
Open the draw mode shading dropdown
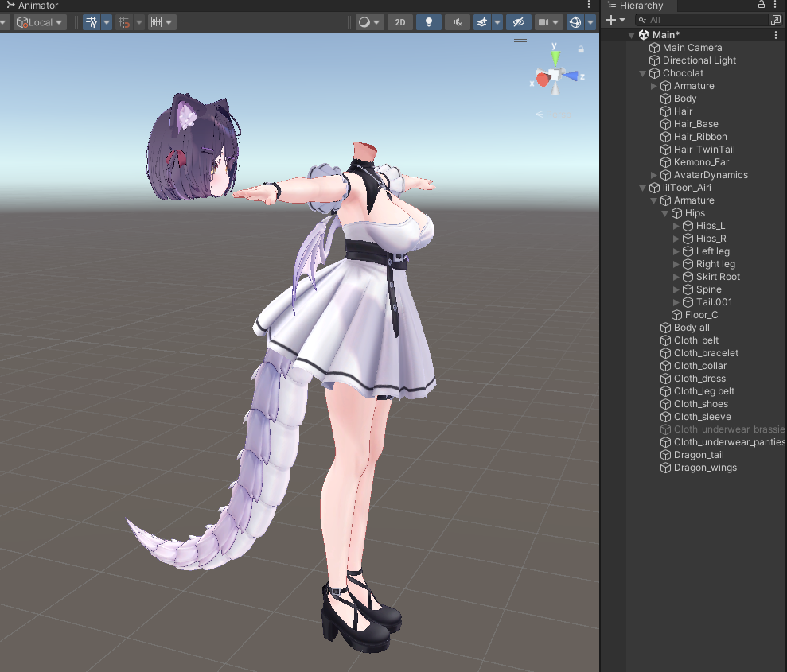[x=368, y=22]
